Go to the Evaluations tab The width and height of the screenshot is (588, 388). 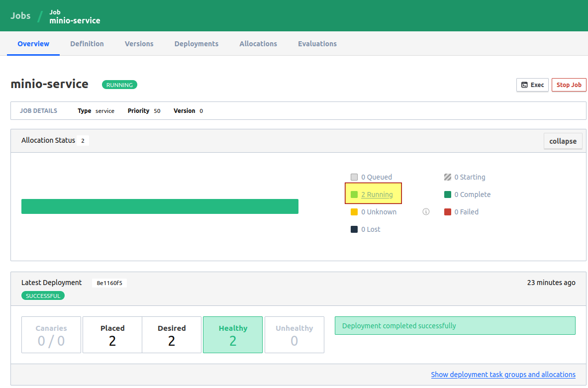pos(317,44)
